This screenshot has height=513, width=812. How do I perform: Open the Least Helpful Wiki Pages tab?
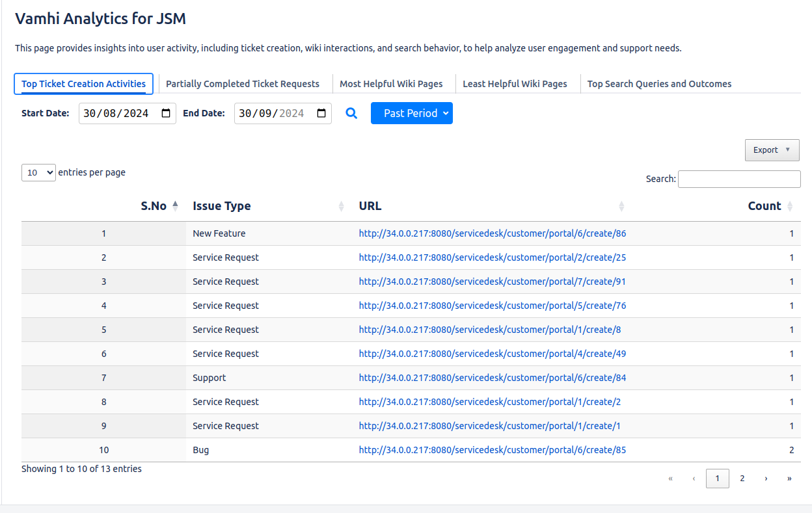coord(515,84)
